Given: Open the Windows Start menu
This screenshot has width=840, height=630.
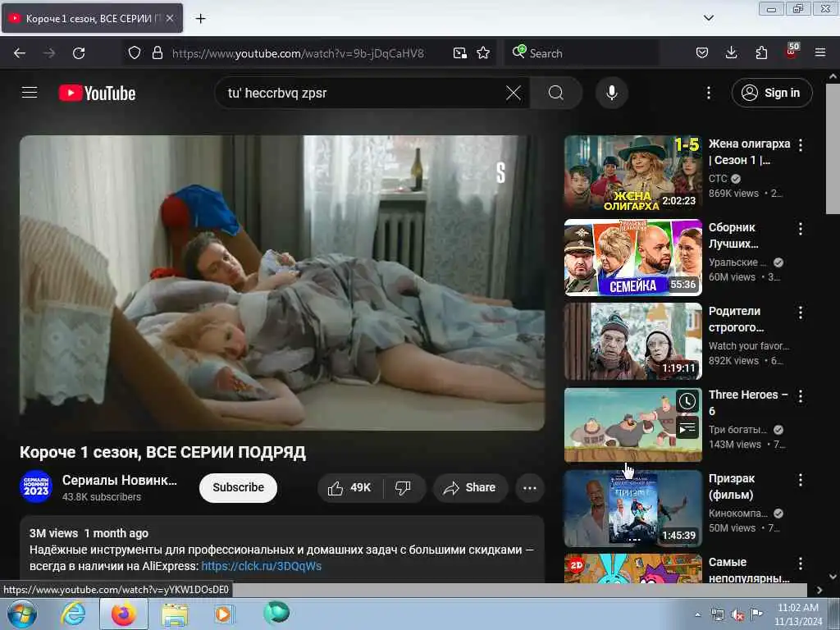Looking at the screenshot, I should (x=22, y=614).
